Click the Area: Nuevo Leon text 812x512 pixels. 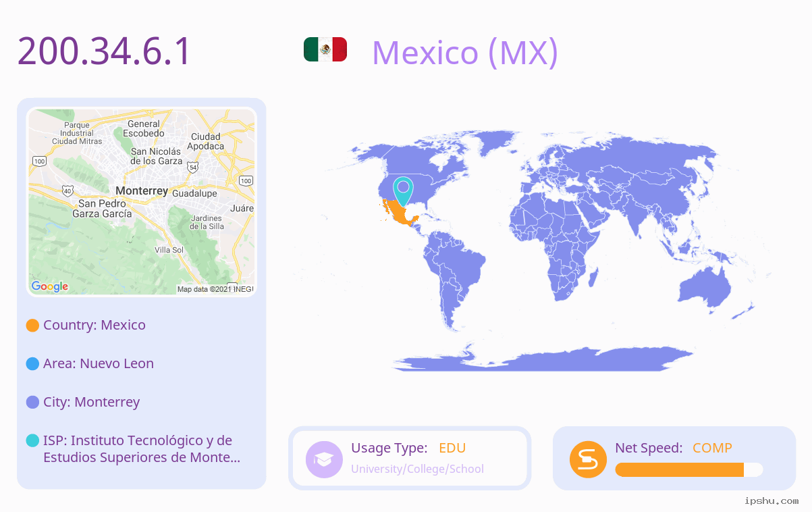(x=99, y=363)
